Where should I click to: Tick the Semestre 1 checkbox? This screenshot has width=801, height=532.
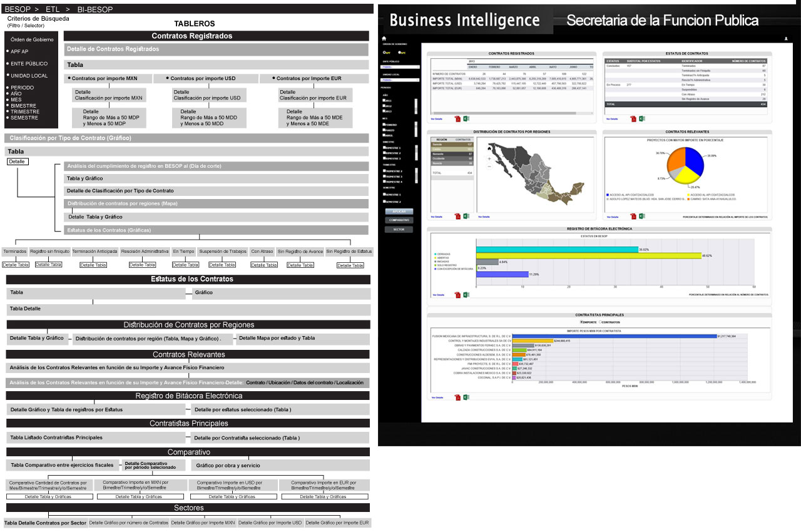pos(384,195)
